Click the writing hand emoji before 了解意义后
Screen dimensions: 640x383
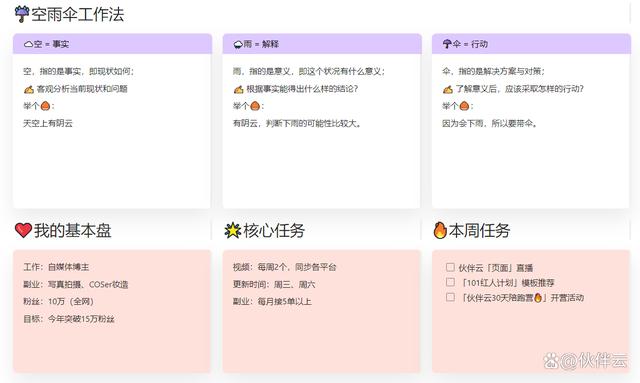[x=448, y=89]
